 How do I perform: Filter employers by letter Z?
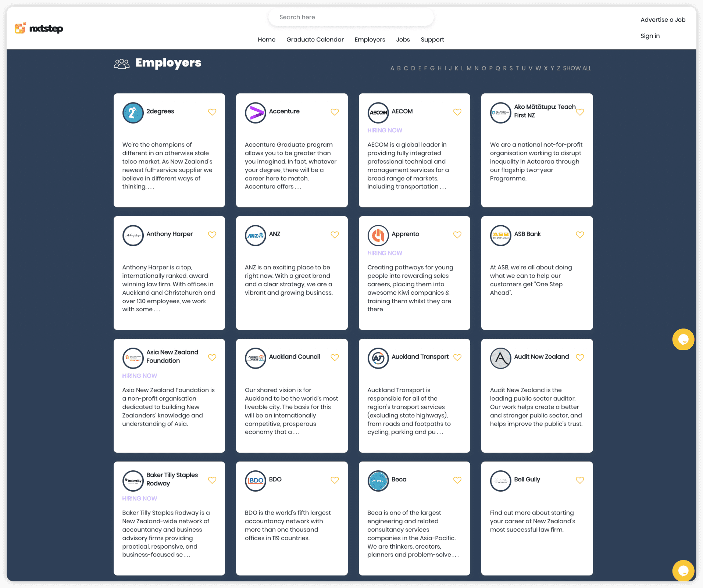559,68
